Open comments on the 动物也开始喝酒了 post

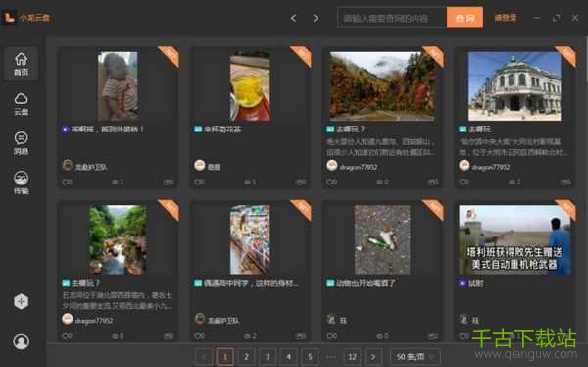tap(433, 336)
